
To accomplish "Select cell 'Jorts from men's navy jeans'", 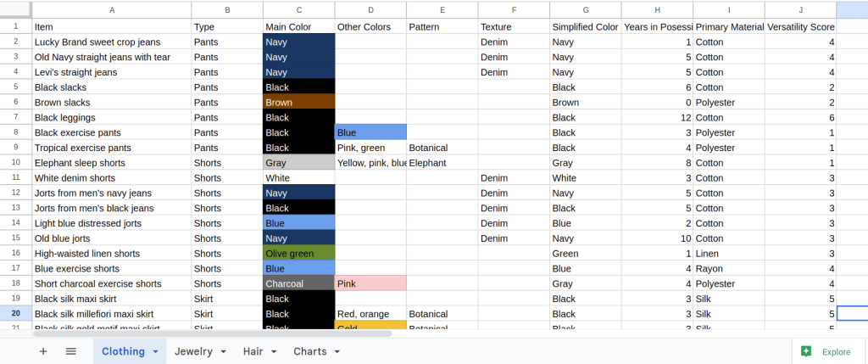I will coord(112,193).
